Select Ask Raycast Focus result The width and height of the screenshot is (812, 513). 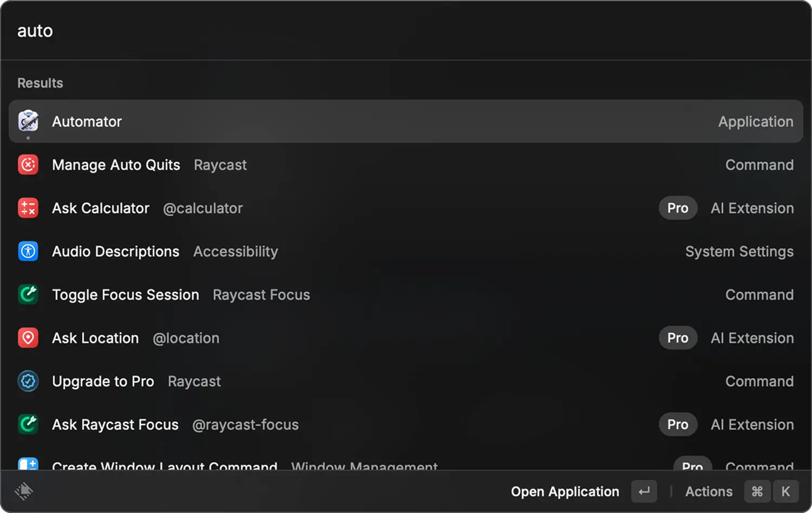tap(406, 424)
